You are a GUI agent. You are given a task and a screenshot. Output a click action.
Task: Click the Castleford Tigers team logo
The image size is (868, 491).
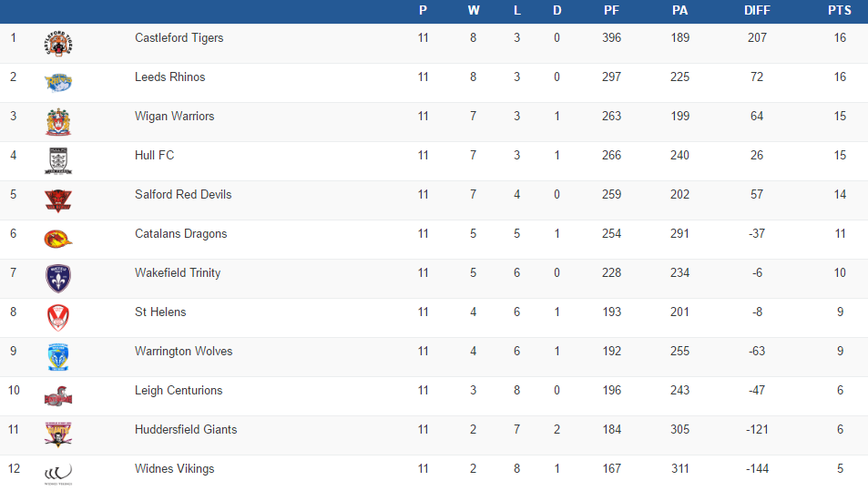click(x=58, y=43)
